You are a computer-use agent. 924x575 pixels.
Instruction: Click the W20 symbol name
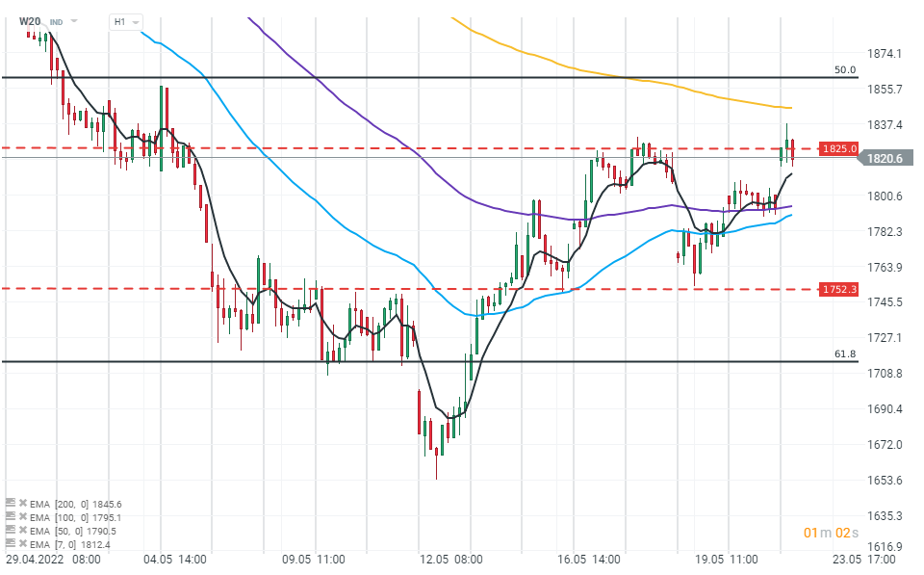pos(30,21)
